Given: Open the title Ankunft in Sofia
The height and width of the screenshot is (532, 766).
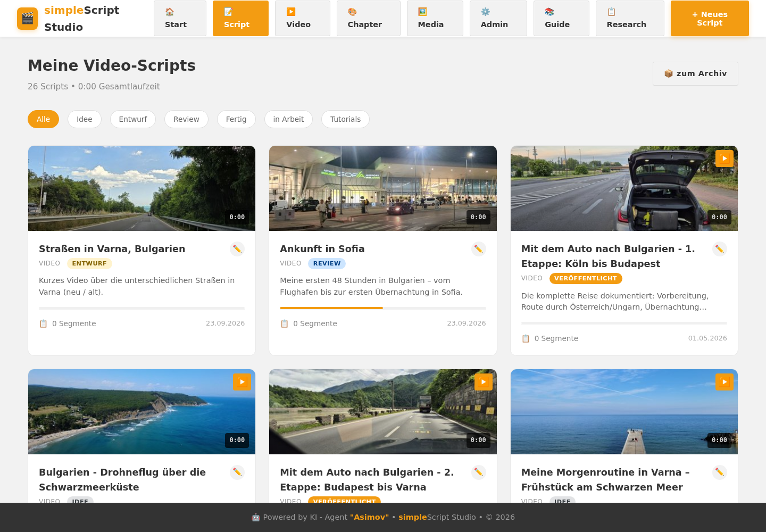Looking at the screenshot, I should (322, 249).
